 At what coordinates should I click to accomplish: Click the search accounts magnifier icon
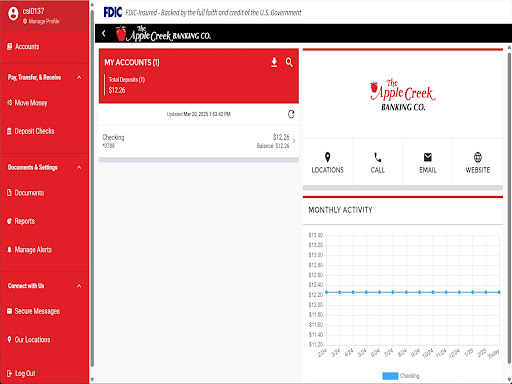[x=289, y=62]
